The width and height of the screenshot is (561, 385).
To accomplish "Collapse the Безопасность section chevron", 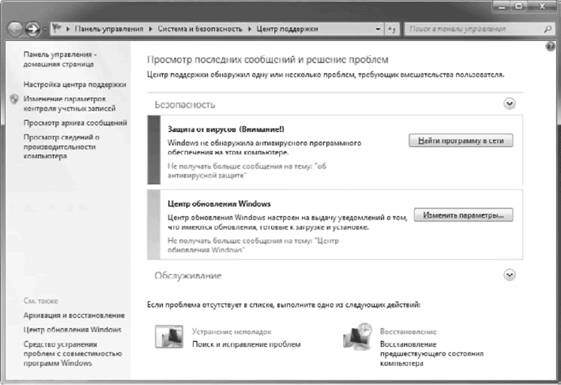I will [x=509, y=104].
